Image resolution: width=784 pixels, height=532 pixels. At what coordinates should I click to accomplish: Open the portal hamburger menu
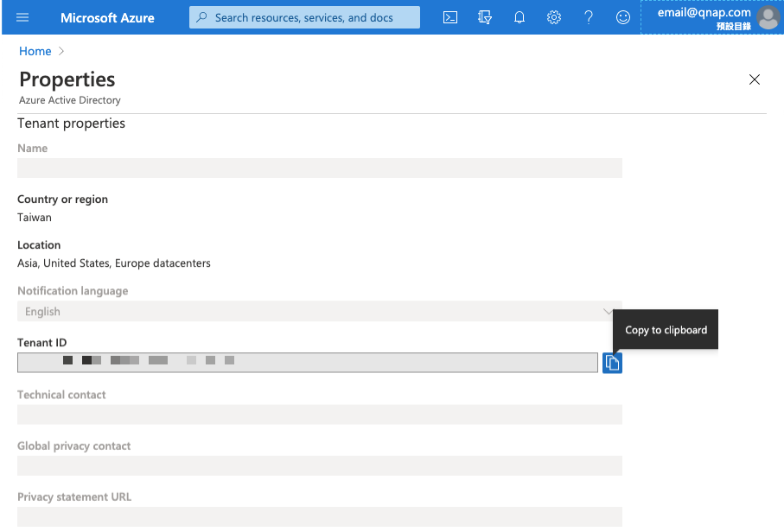22,17
